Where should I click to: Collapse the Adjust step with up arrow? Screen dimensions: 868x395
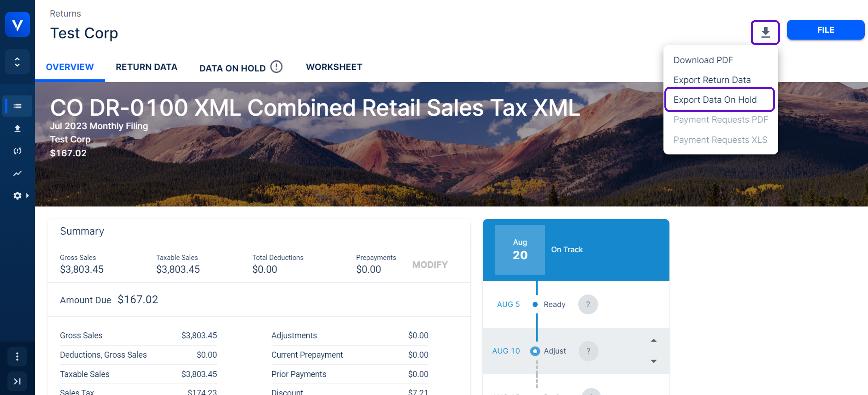(653, 340)
